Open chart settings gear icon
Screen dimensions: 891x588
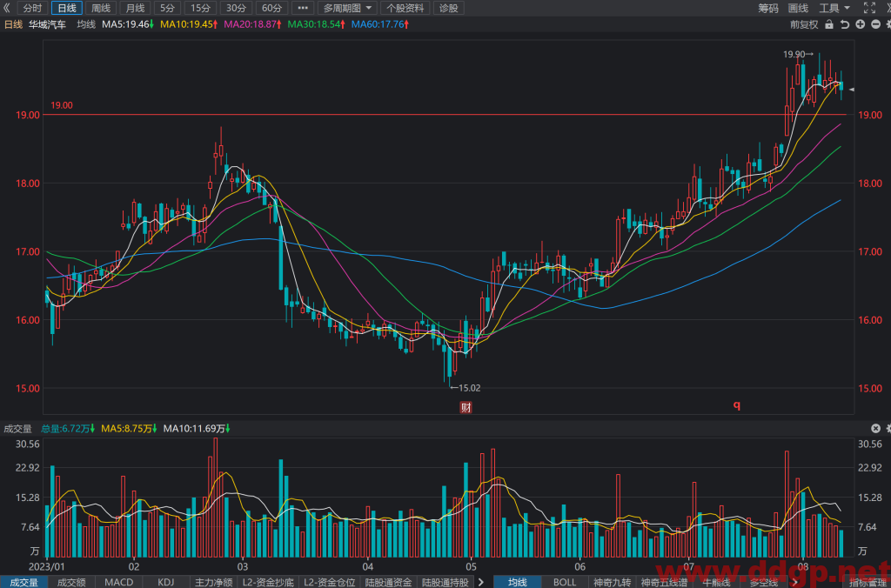click(x=888, y=24)
